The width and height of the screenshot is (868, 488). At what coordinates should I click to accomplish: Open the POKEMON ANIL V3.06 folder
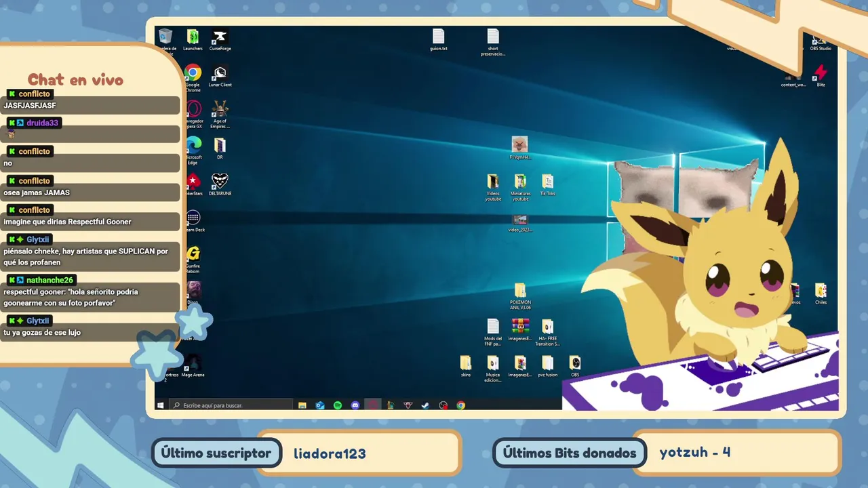pos(520,296)
